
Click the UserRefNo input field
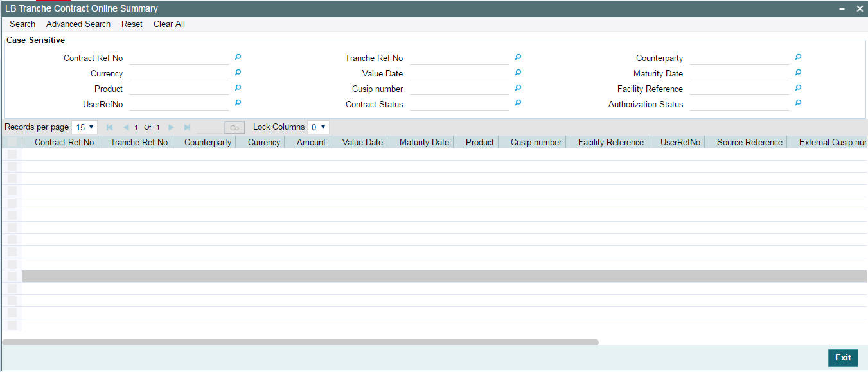(179, 104)
